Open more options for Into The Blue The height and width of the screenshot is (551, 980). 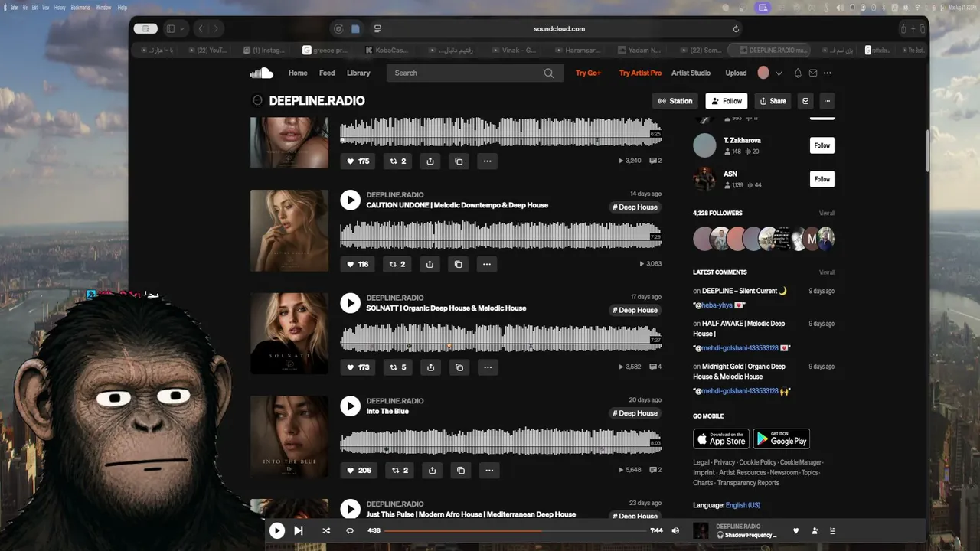coord(489,470)
